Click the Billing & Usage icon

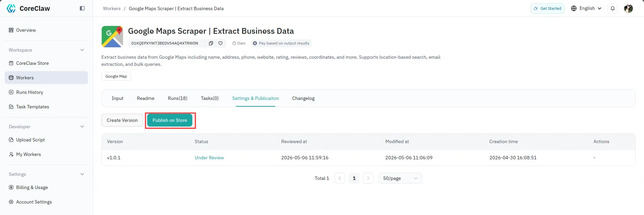tap(11, 187)
